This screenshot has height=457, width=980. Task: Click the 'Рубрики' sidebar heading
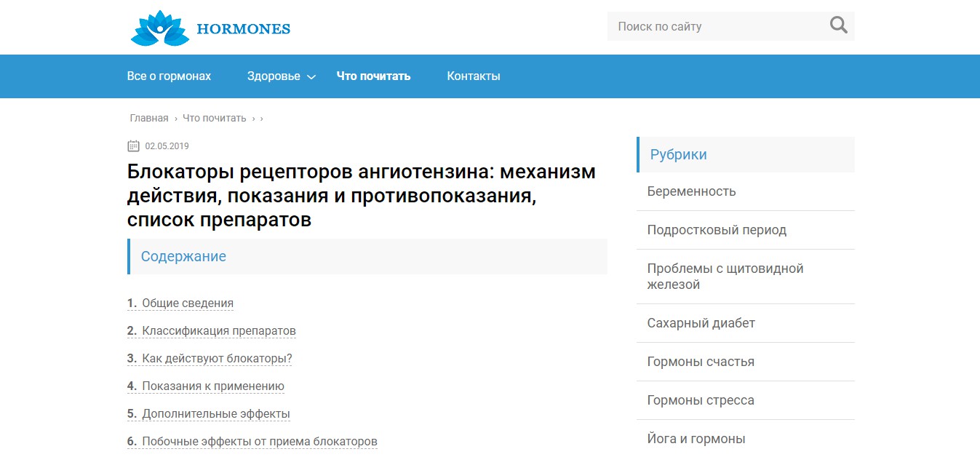[678, 154]
